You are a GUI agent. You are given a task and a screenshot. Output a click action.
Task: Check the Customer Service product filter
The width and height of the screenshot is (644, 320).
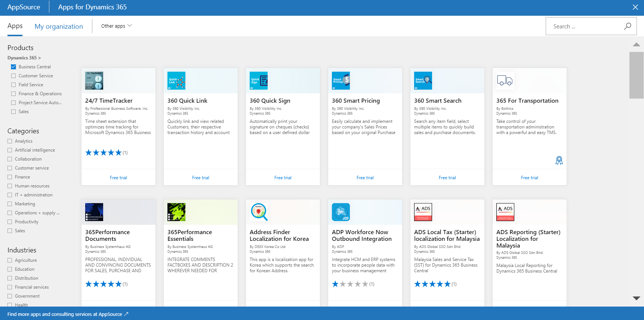coord(13,76)
